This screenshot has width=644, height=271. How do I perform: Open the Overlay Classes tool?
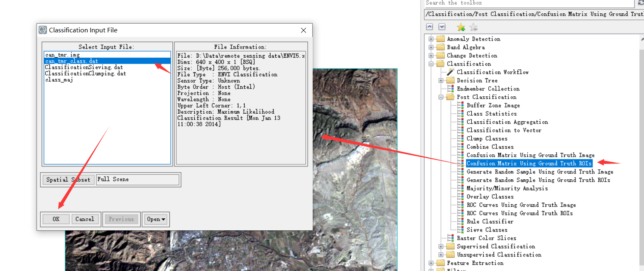pos(490,197)
